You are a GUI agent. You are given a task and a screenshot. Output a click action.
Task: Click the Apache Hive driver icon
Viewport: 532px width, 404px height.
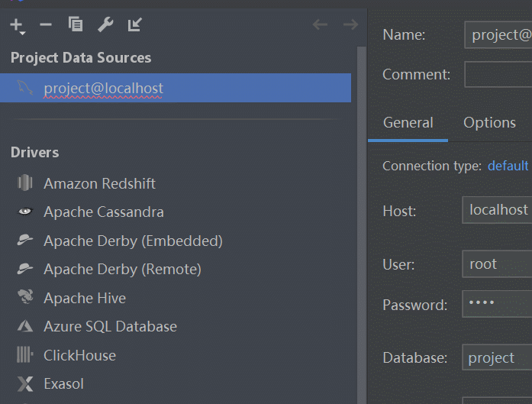pyautogui.click(x=25, y=297)
